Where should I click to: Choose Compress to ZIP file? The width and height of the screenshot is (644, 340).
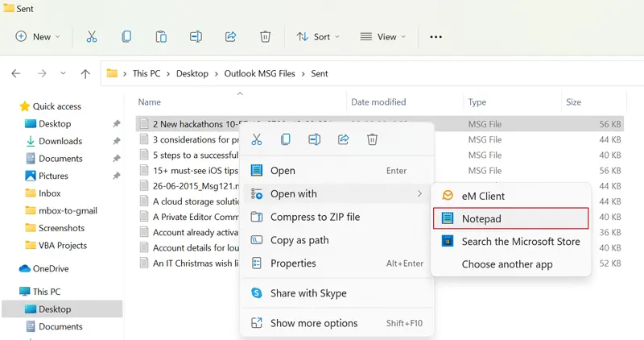[x=336, y=217]
